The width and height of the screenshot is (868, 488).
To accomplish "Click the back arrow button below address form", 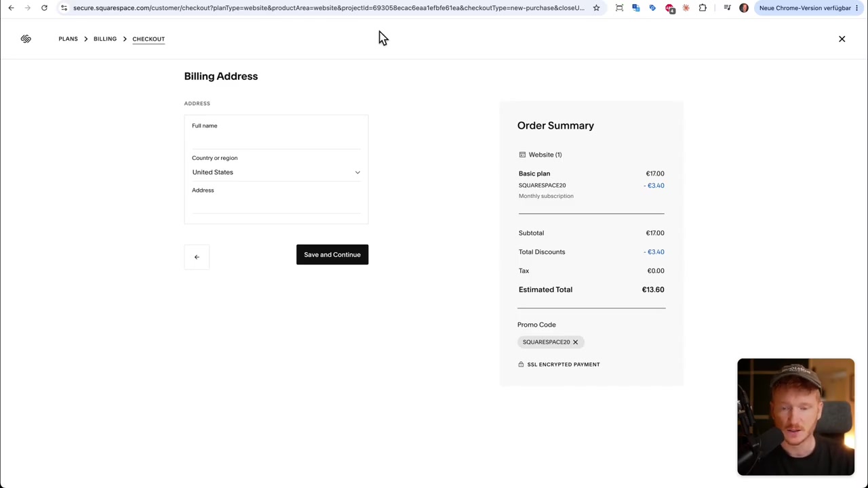I will pos(197,257).
